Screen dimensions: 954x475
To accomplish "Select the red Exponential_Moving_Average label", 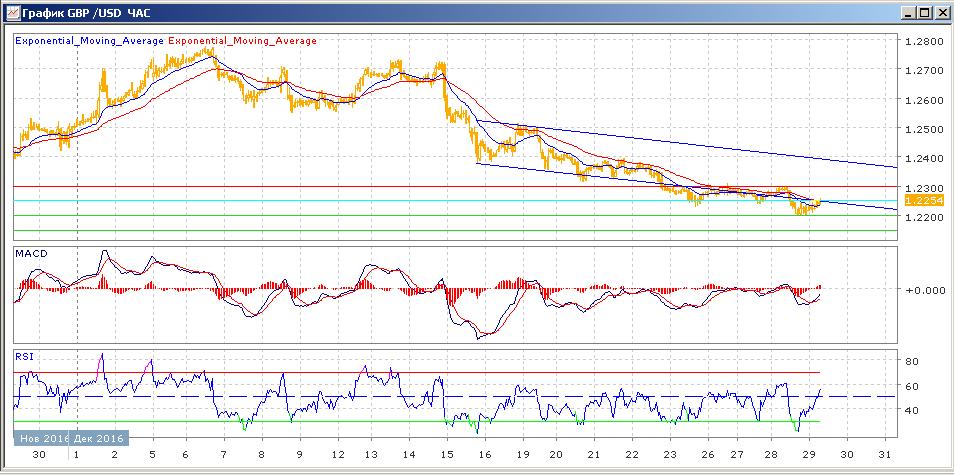I will click(242, 41).
